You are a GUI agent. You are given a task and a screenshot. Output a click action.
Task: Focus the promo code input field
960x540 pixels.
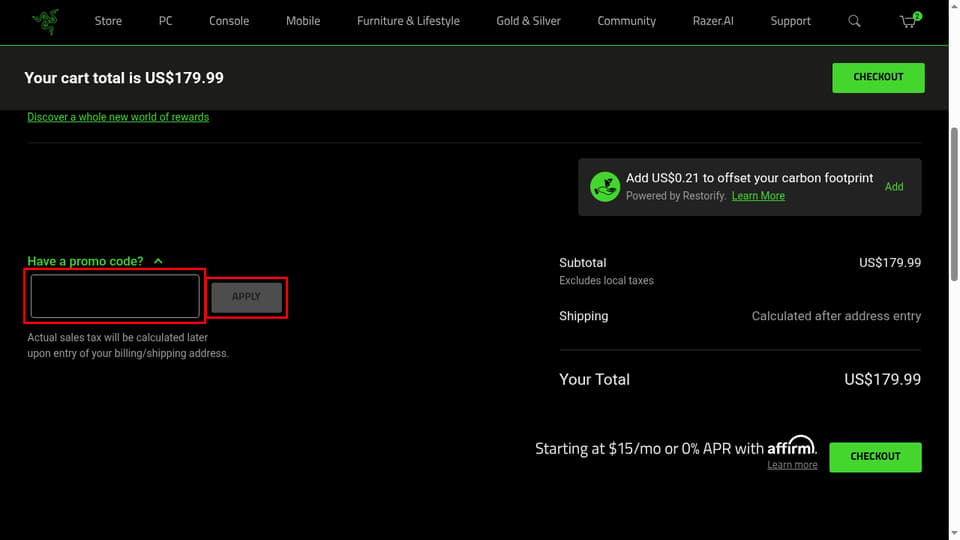coord(115,296)
